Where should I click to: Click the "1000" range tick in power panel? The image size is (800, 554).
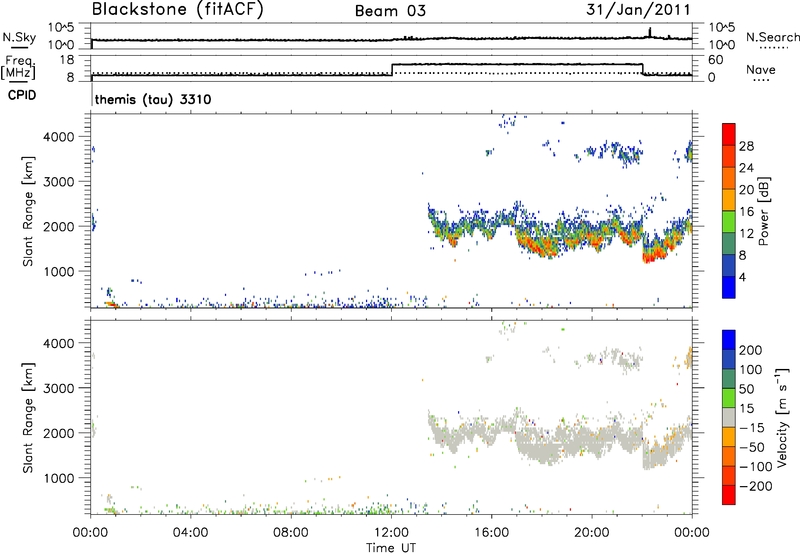[59, 271]
